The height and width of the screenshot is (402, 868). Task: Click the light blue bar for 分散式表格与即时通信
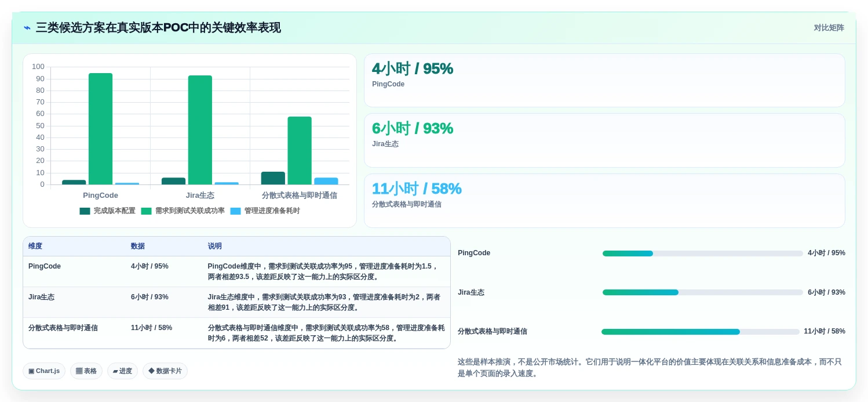click(x=326, y=181)
